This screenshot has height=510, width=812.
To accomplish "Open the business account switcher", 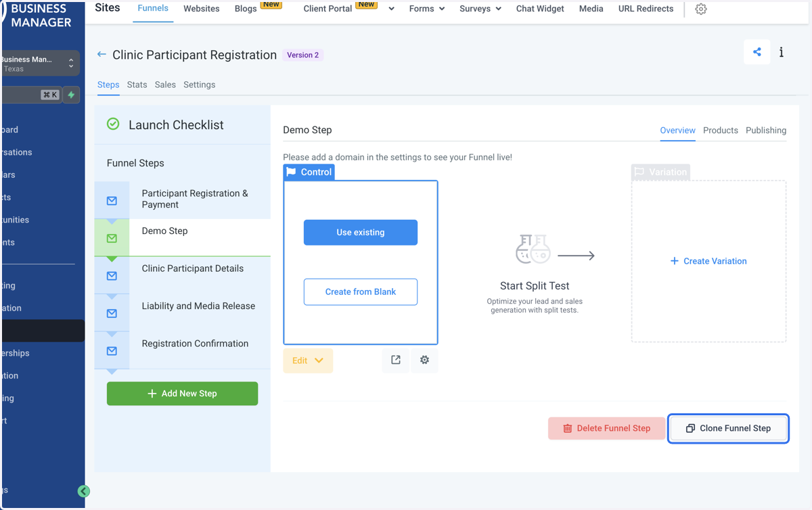I will coord(41,64).
